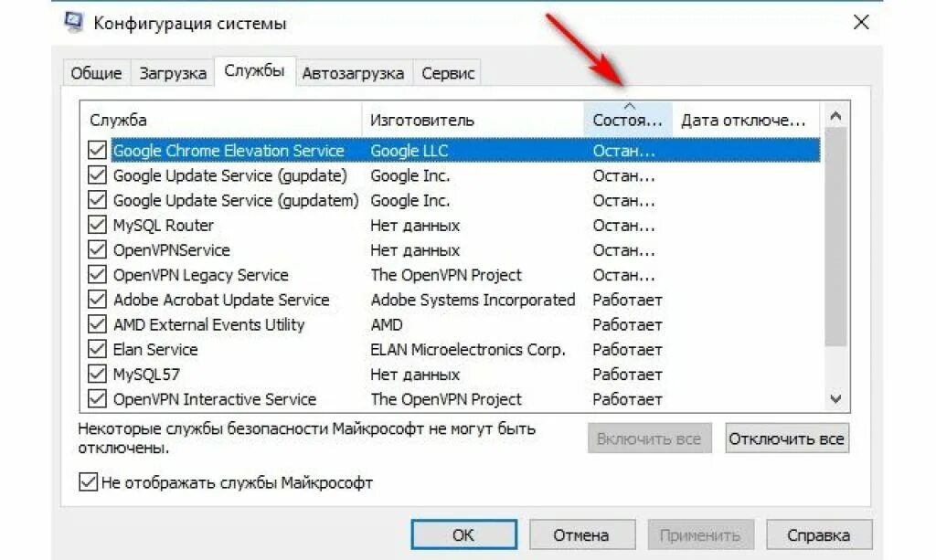936x560 pixels.
Task: Select the MySQL57 service name
Action: click(x=146, y=375)
